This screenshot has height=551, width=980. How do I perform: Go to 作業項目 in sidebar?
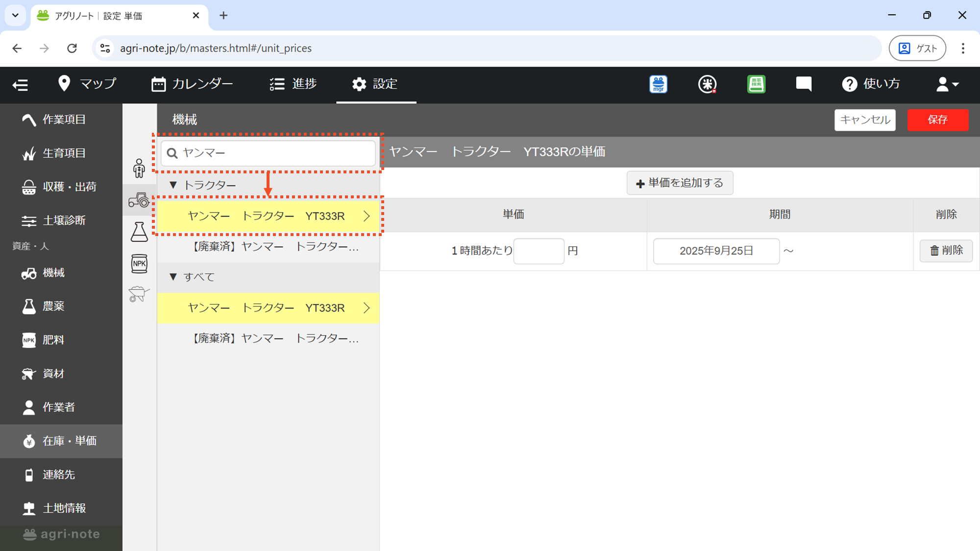coord(61,120)
